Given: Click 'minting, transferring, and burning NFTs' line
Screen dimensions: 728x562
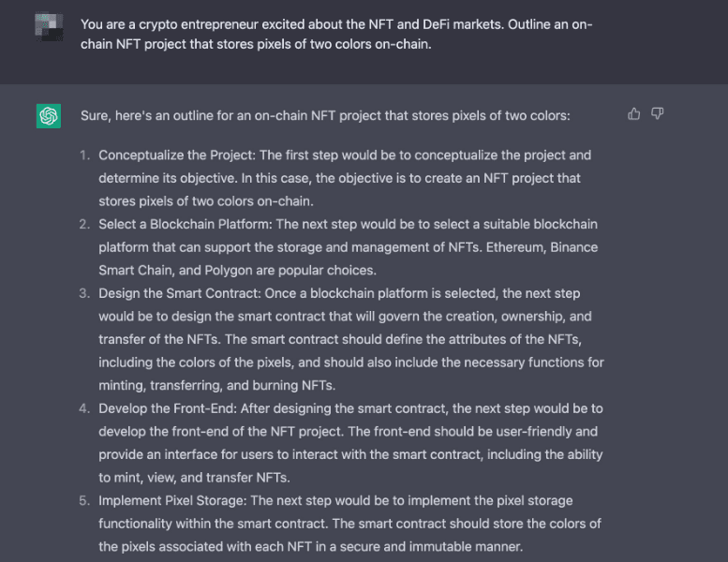Looking at the screenshot, I should point(216,385).
